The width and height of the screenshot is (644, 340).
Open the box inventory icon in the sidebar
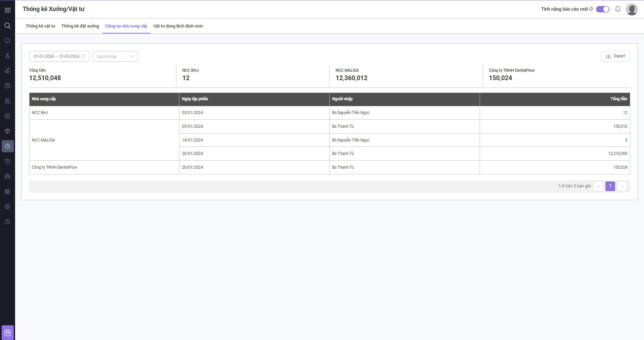pos(7,131)
